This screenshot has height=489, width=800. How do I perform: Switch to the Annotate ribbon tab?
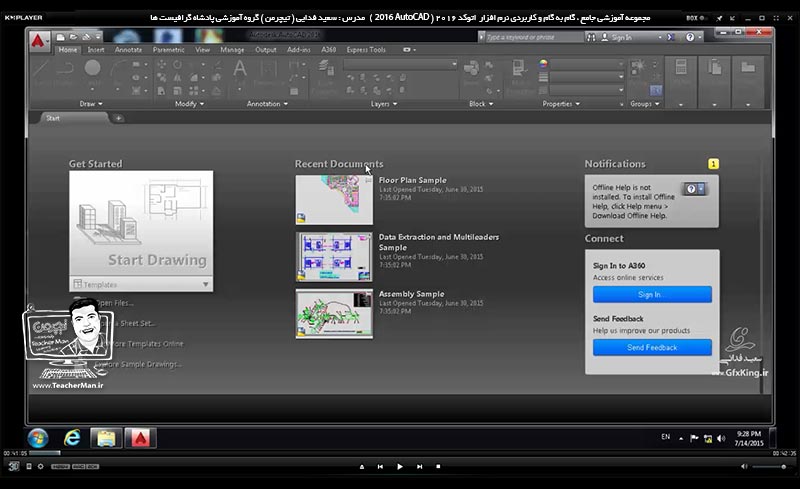128,50
